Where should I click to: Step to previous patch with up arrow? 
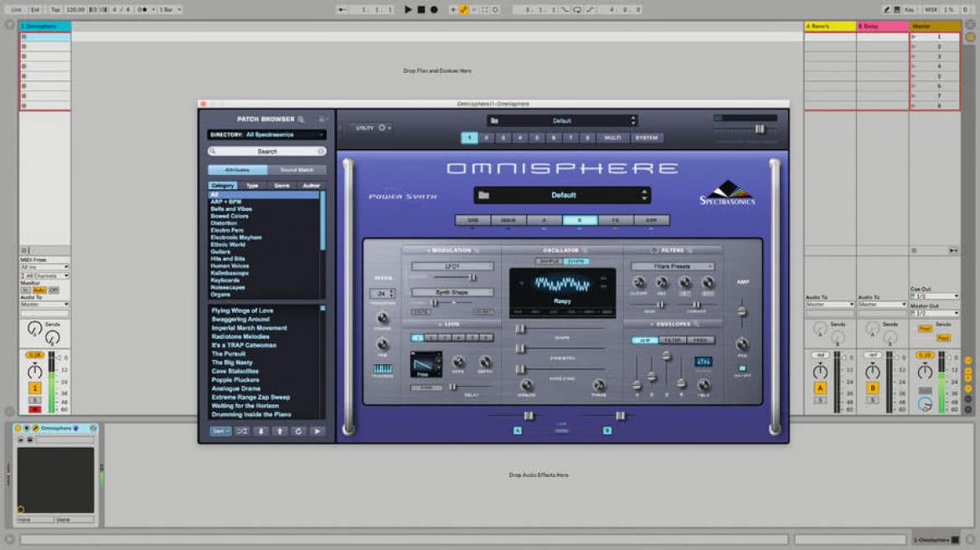click(280, 431)
